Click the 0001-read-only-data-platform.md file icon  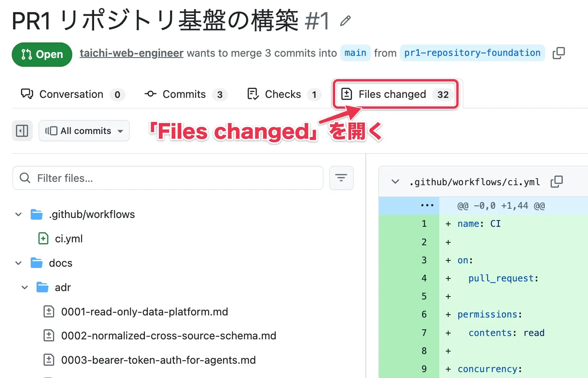point(49,312)
